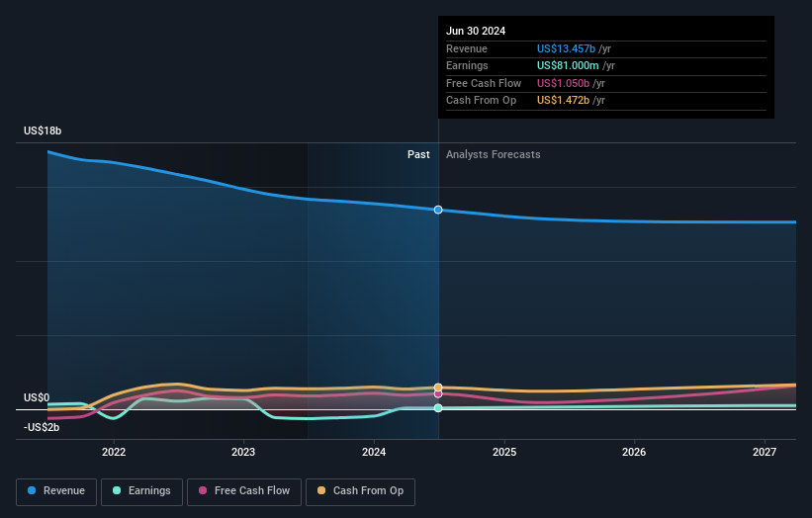Click the US$1.050b free cash flow value
The width and height of the screenshot is (812, 518).
coord(563,83)
